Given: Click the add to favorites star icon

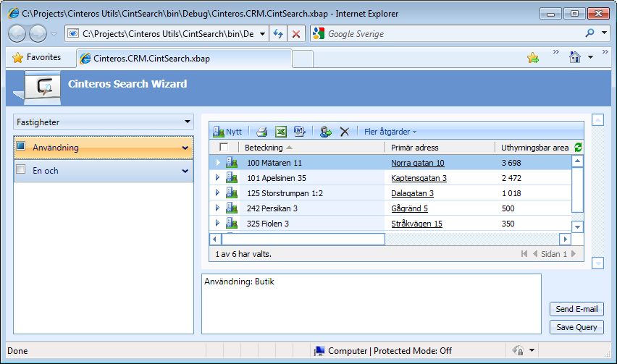Looking at the screenshot, I should click(x=533, y=58).
